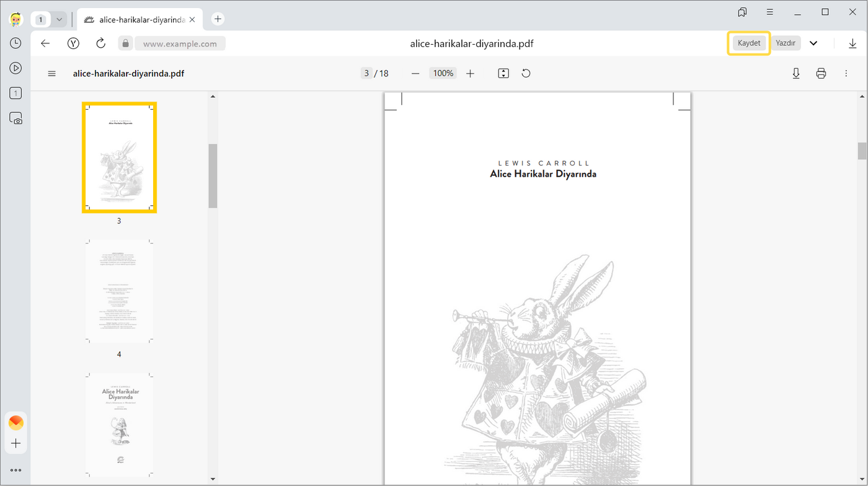Click the page number input field
The image size is (868, 486).
point(366,73)
